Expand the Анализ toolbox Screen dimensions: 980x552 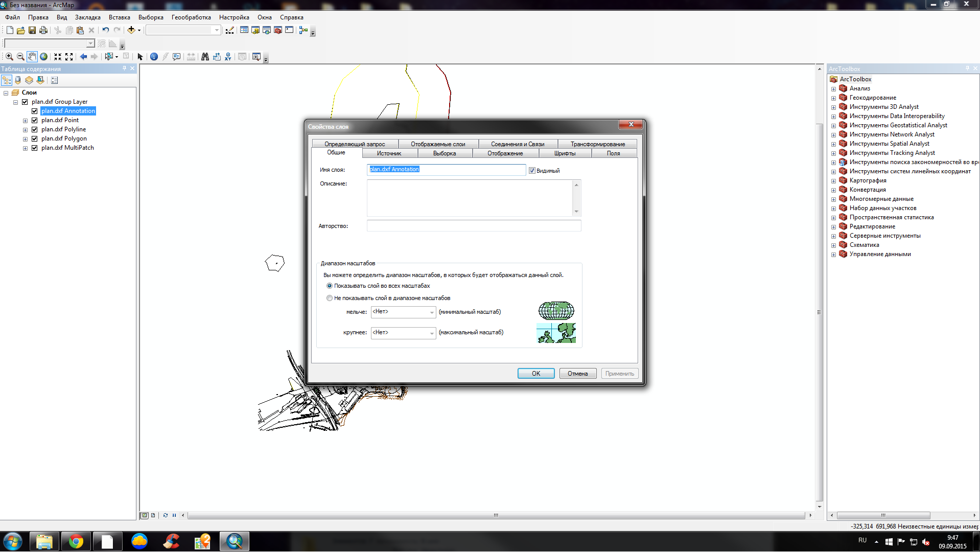point(833,89)
